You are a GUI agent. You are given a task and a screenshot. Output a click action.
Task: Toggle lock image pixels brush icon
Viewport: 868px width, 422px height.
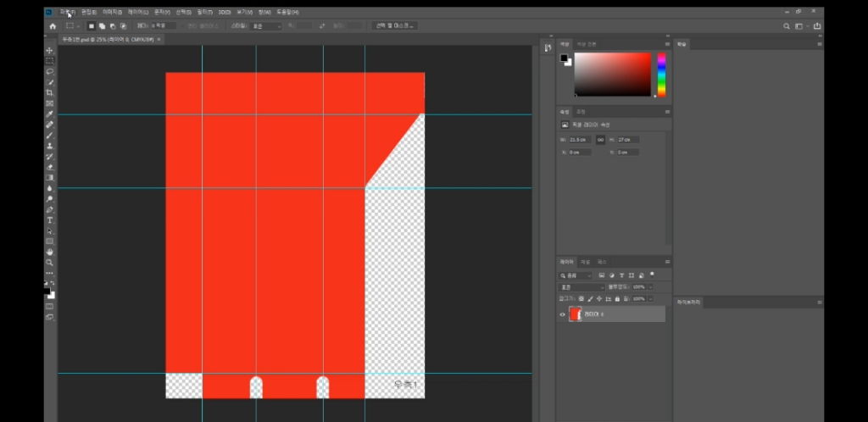(590, 298)
